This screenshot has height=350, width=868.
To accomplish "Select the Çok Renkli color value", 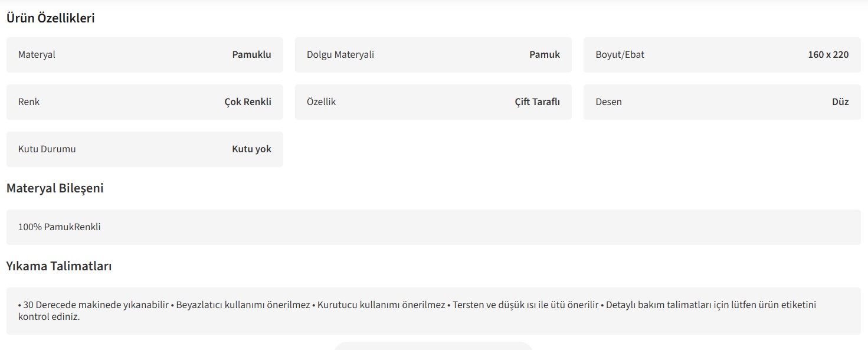I will (x=248, y=102).
